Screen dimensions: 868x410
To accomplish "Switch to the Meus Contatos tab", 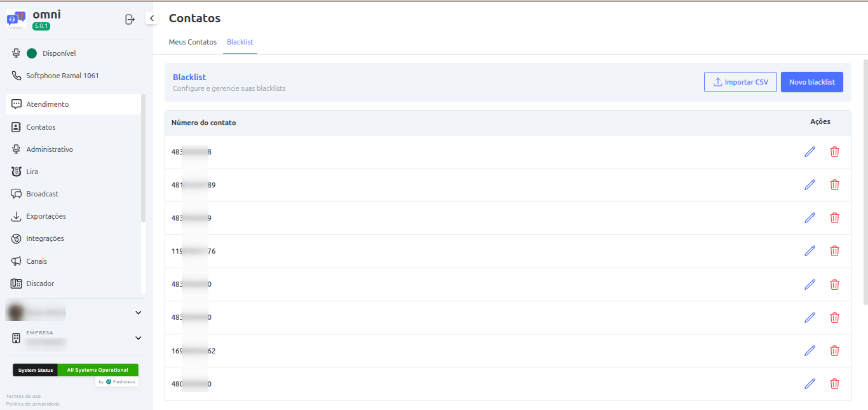I will pyautogui.click(x=193, y=42).
